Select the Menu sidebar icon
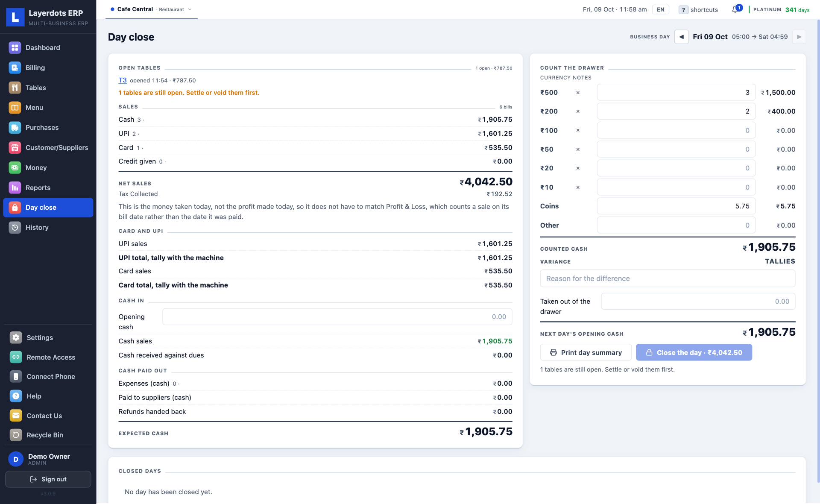This screenshot has height=504, width=820. [15, 108]
